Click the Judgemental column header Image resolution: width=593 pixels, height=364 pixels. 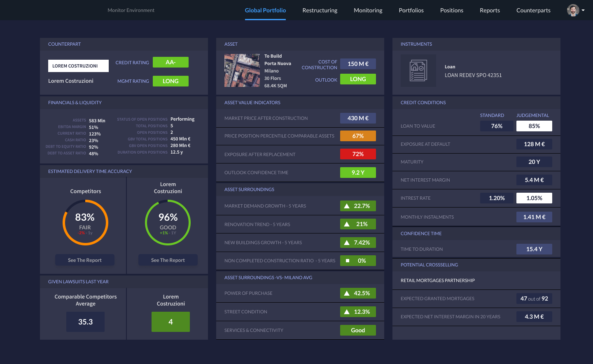[x=532, y=115]
